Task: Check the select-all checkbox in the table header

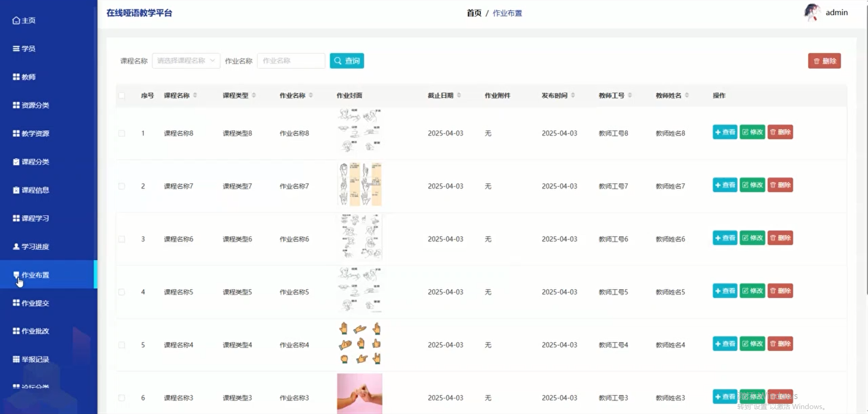Action: 121,95
